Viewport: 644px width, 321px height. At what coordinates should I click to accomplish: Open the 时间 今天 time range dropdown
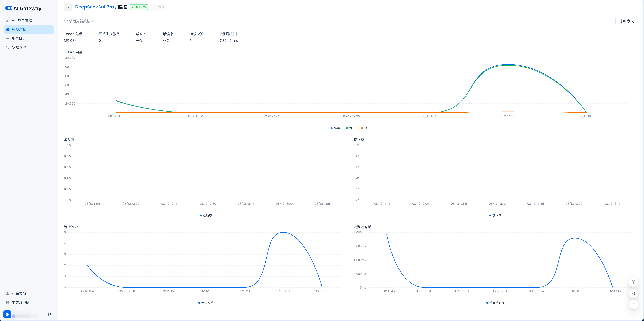pyautogui.click(x=626, y=21)
